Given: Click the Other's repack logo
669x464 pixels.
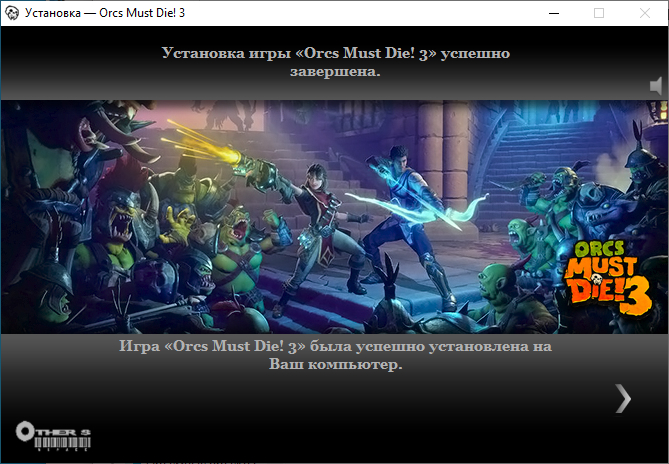Looking at the screenshot, I should [x=53, y=436].
